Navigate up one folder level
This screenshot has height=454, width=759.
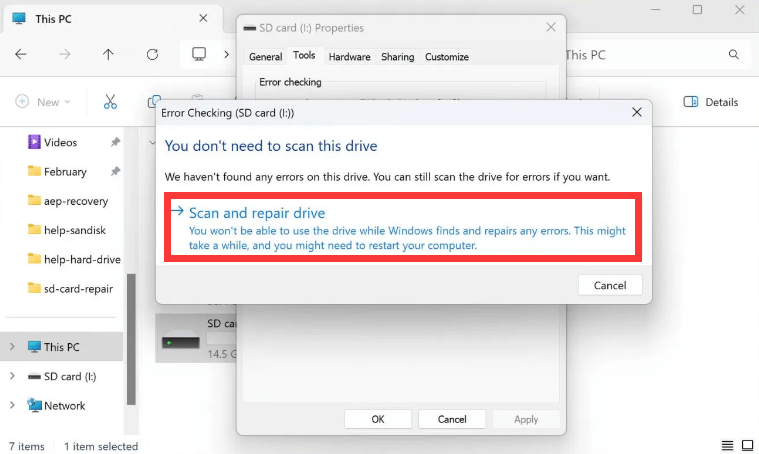point(108,54)
